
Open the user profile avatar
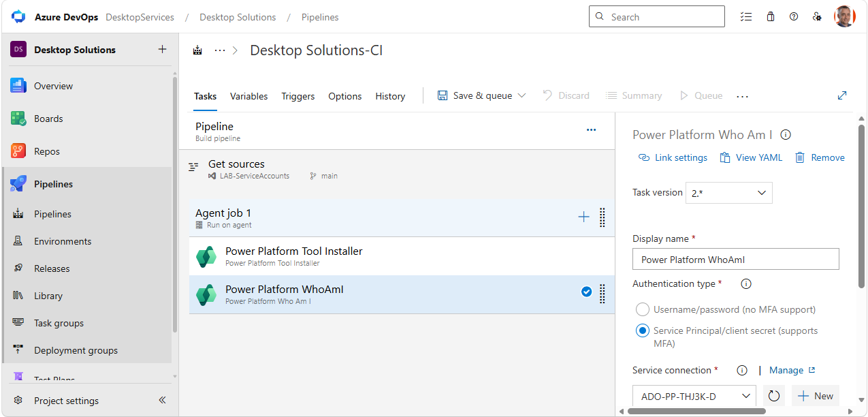coord(844,16)
